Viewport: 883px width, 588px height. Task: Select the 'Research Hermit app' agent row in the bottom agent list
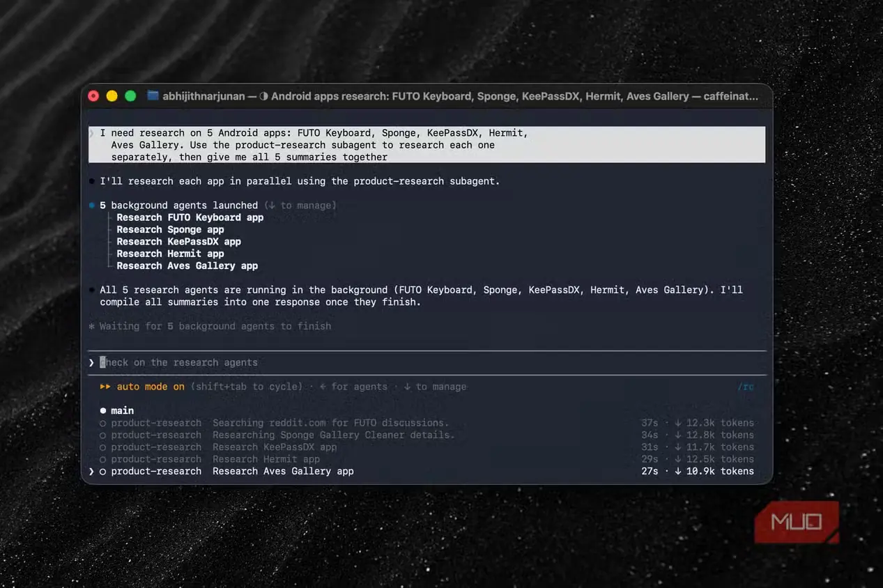coord(427,459)
